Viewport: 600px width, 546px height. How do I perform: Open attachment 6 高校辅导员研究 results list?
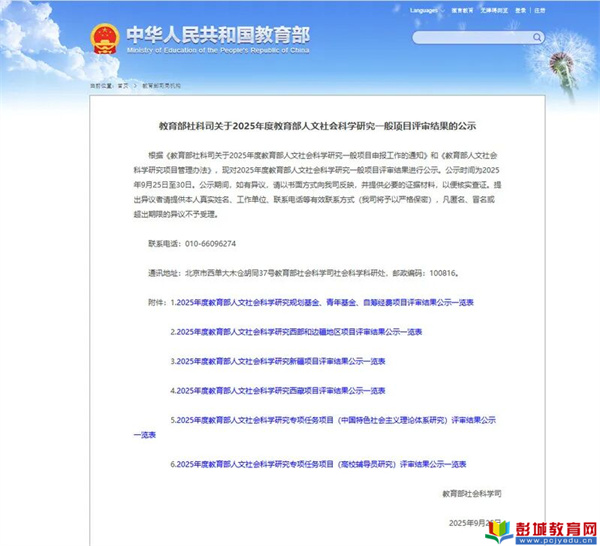click(318, 464)
